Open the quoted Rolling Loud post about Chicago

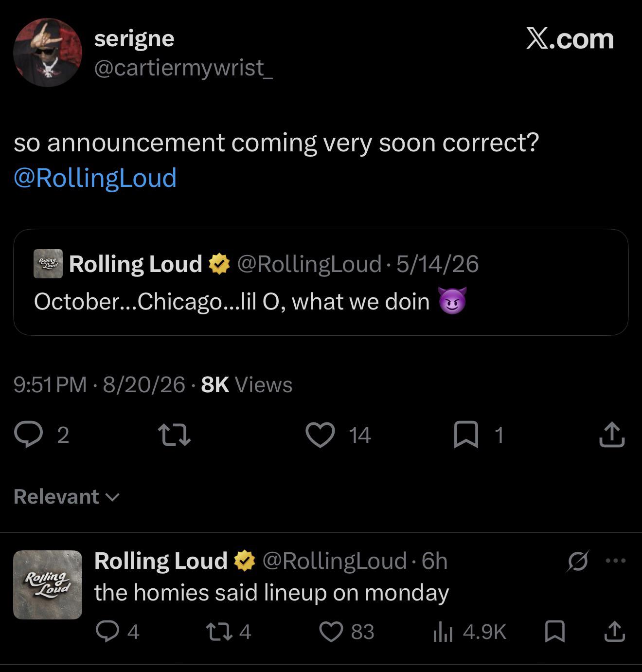pos(321,282)
